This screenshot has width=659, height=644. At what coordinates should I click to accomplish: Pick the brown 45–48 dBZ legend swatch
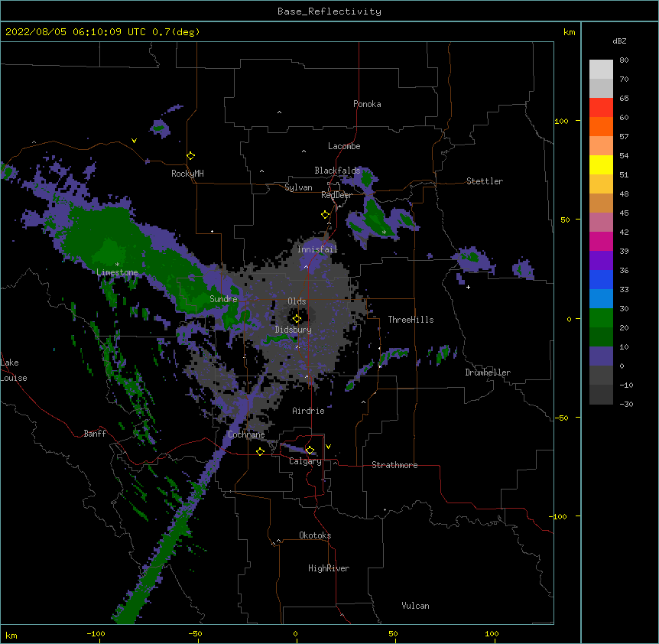pos(601,203)
